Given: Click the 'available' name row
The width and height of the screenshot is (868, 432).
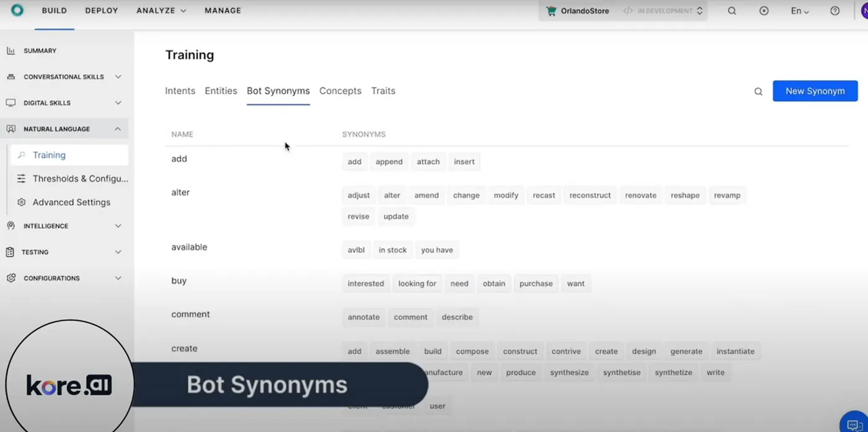Looking at the screenshot, I should tap(189, 247).
